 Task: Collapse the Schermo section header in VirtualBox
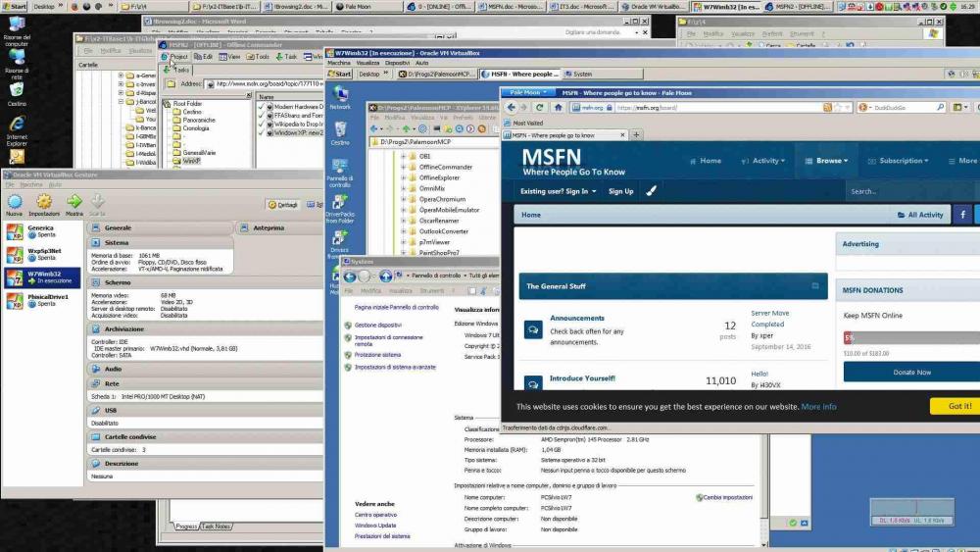pos(205,282)
